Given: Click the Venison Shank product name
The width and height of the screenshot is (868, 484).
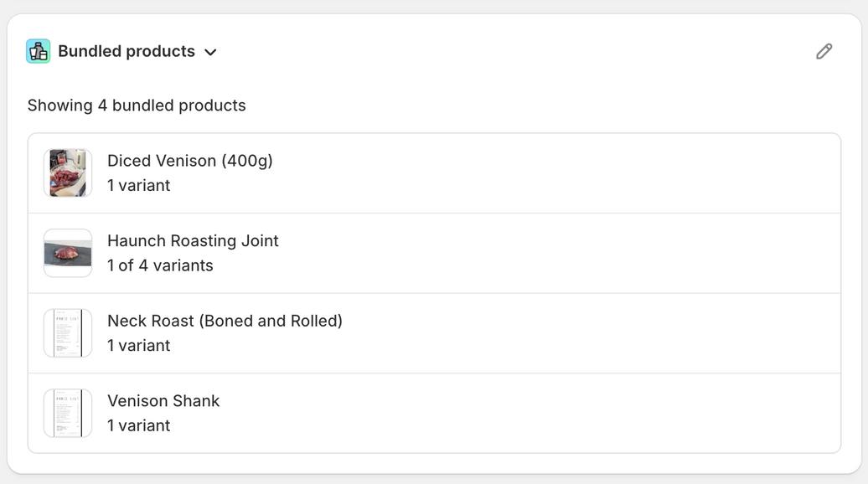Looking at the screenshot, I should pyautogui.click(x=163, y=401).
